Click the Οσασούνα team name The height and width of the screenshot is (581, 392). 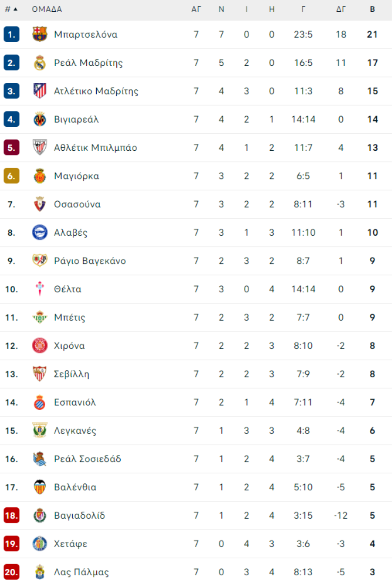point(78,204)
